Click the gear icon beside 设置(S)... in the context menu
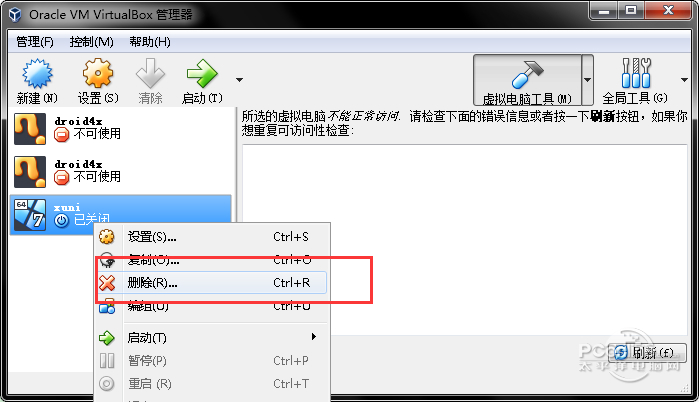 (107, 237)
